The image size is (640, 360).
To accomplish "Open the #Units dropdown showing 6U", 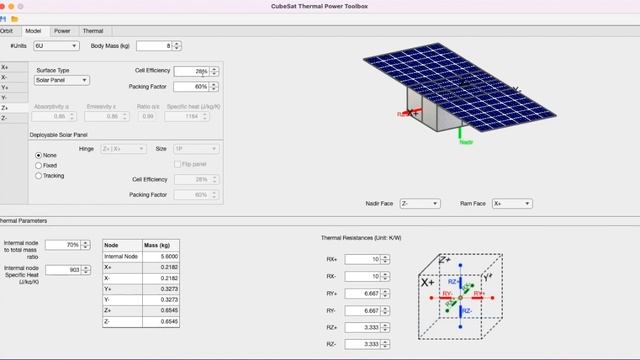I will (56, 46).
